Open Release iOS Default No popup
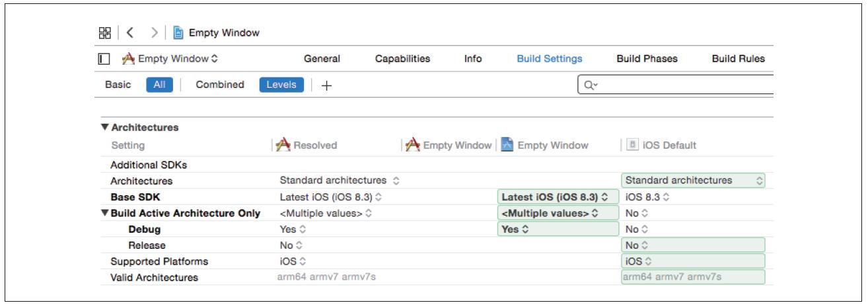This screenshot has height=307, width=868. (x=693, y=245)
